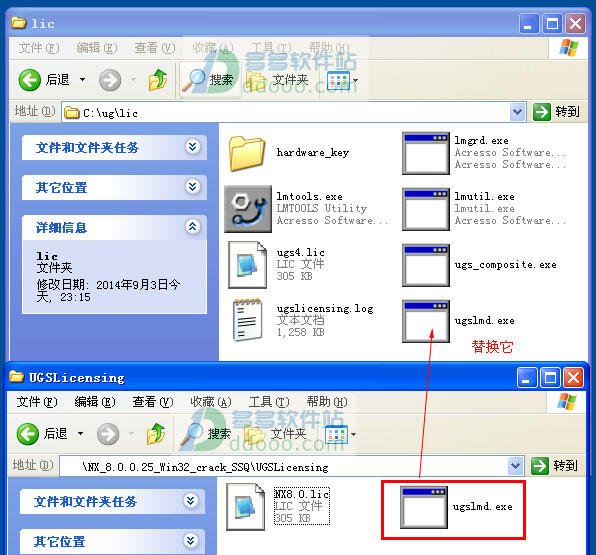This screenshot has width=596, height=555.
Task: Select the ugs4.lic license file icon
Action: (247, 265)
